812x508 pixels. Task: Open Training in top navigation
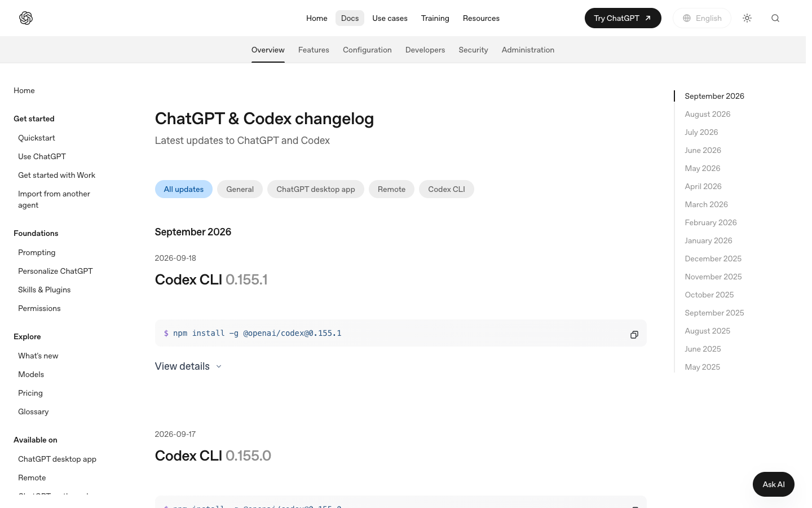click(435, 18)
